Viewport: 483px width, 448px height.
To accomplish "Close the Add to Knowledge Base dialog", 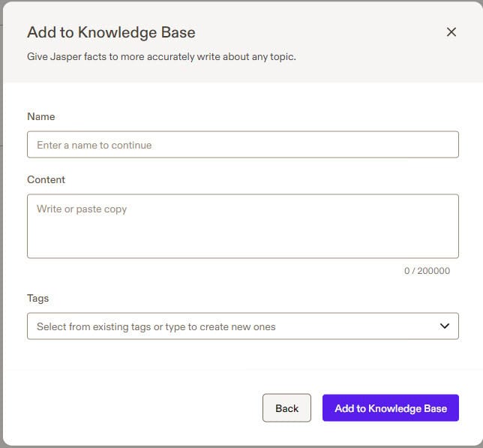I will click(x=451, y=32).
